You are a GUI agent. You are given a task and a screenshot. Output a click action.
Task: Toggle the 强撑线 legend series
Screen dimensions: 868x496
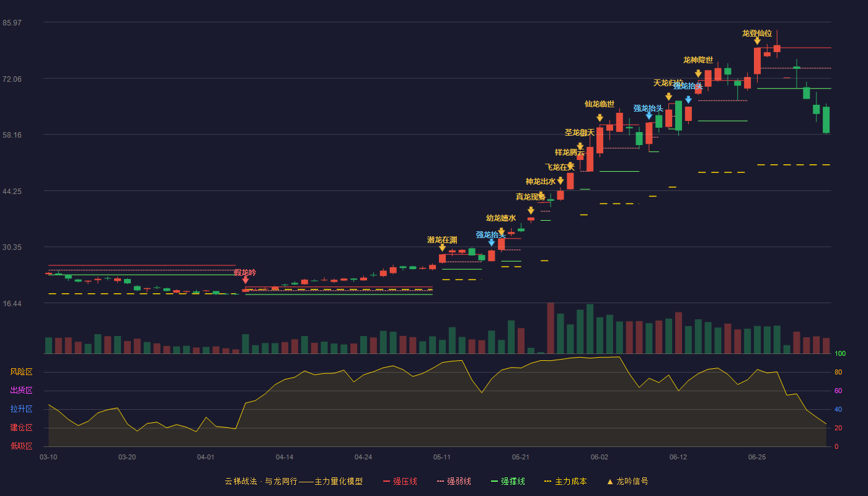click(x=508, y=481)
